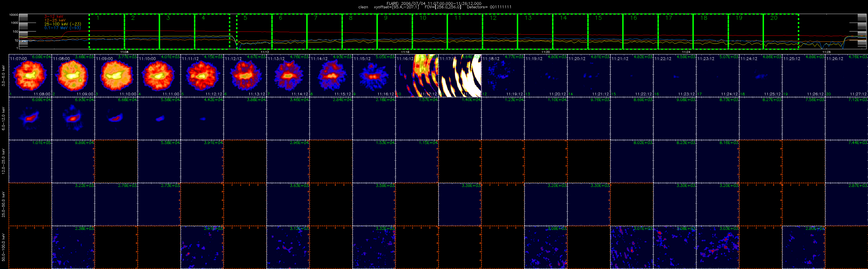
Task: Open the 6.0-12.0 keV image in interval 1
Action: (x=30, y=118)
